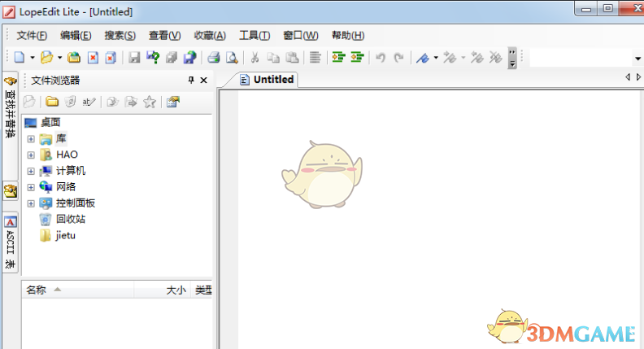Click the Cut scissors icon
This screenshot has height=349, width=644.
pyautogui.click(x=255, y=57)
